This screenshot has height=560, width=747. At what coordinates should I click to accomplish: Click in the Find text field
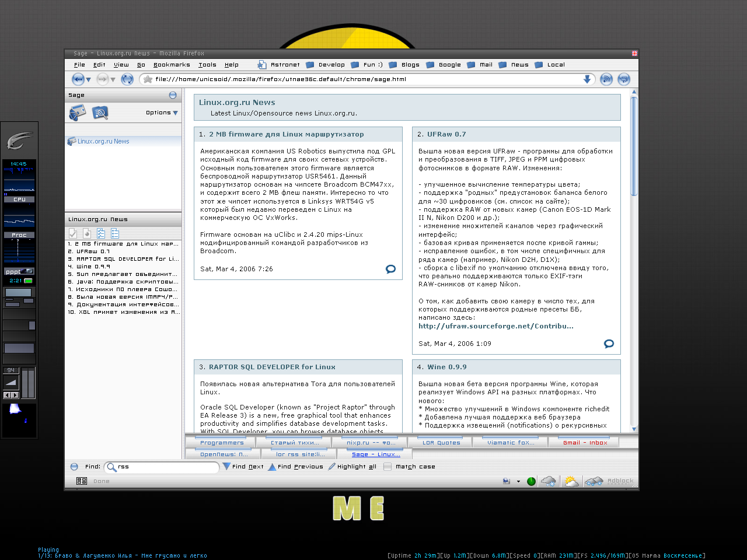point(162,467)
